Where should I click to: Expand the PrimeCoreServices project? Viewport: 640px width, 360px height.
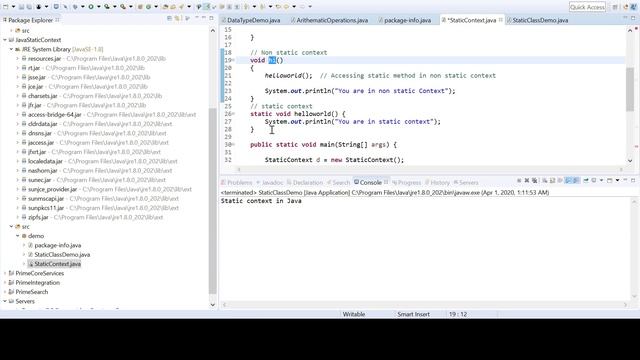pyautogui.click(x=5, y=273)
